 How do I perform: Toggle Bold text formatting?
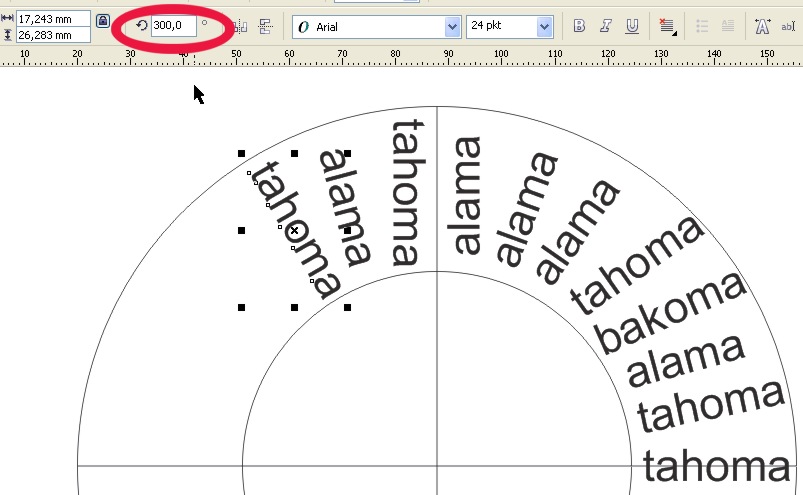(579, 27)
